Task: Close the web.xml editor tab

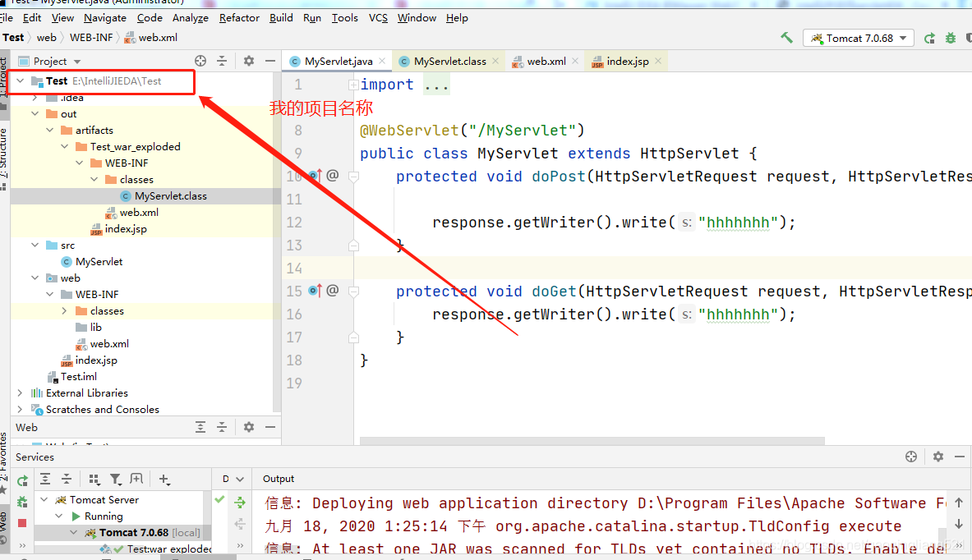Action: 575,61
